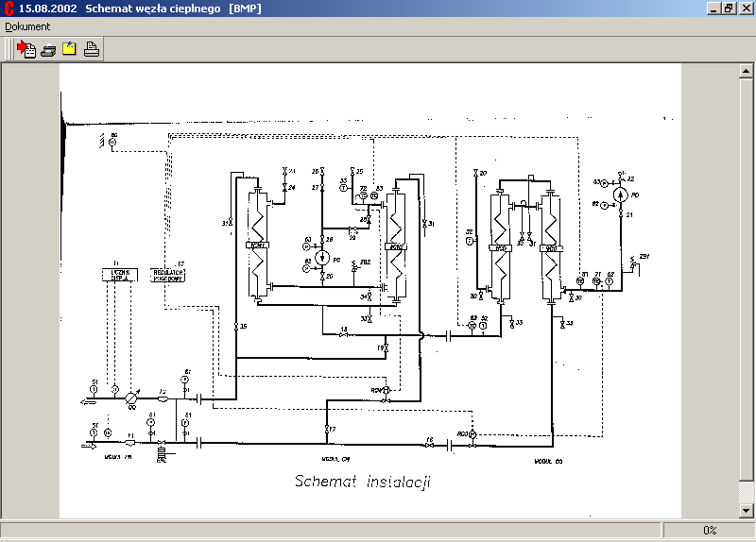Open the Dokument menu
The height and width of the screenshot is (542, 756).
coord(27,26)
